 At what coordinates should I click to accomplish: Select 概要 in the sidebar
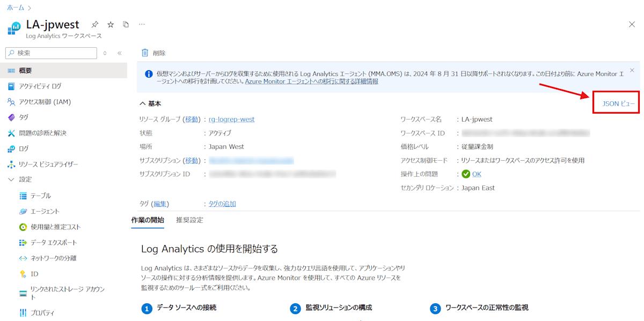[x=63, y=71]
